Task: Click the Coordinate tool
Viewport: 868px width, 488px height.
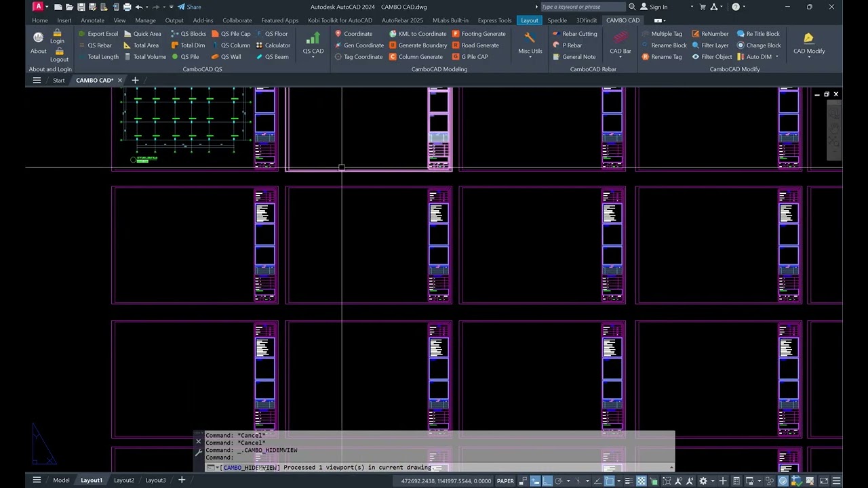Action: coord(353,34)
